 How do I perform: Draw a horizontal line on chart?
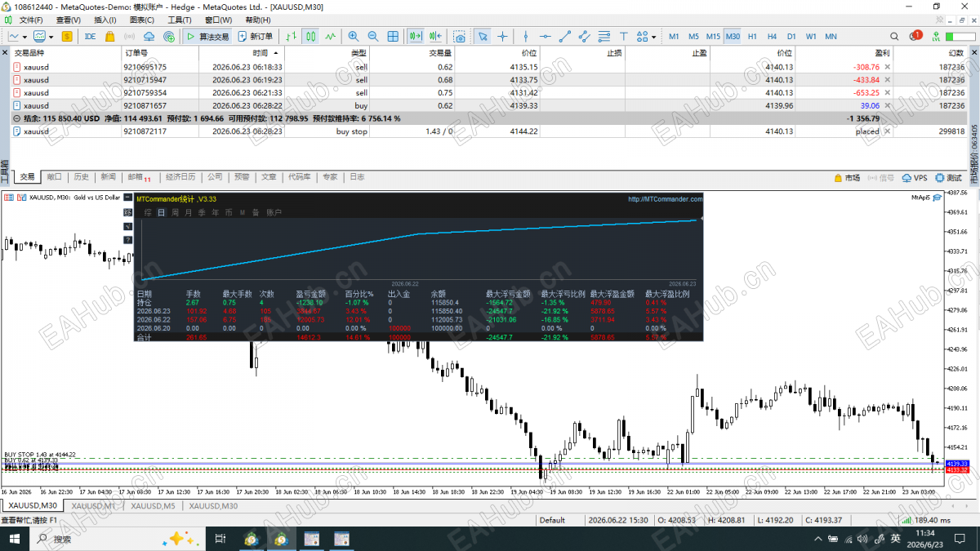tap(545, 36)
